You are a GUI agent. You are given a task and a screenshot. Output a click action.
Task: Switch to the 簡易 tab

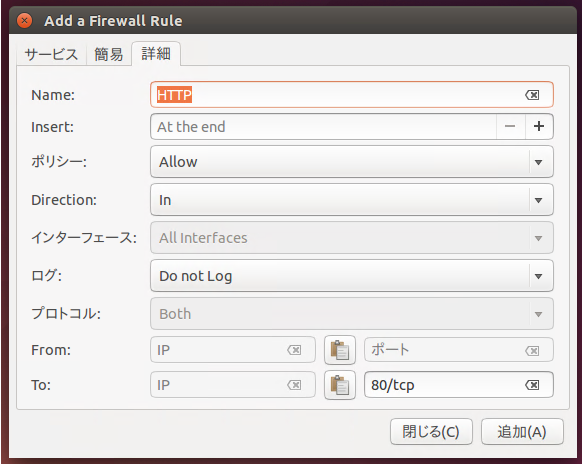point(109,55)
